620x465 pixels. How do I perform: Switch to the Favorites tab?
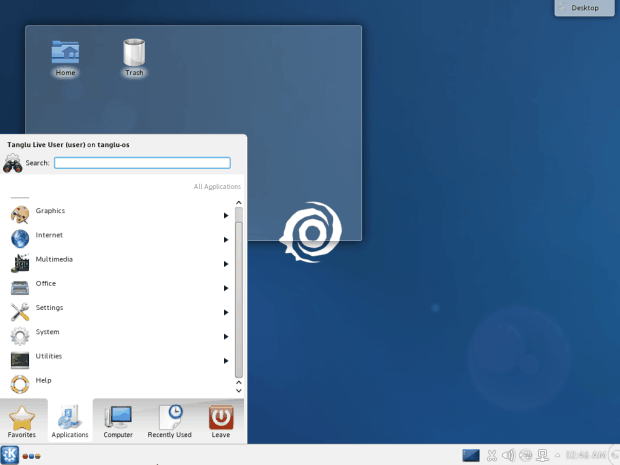click(22, 422)
